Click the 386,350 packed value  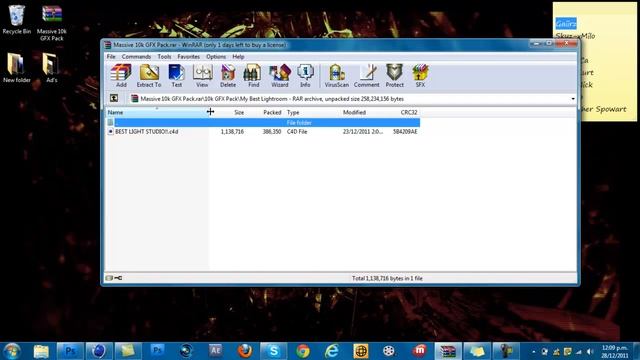[272, 132]
